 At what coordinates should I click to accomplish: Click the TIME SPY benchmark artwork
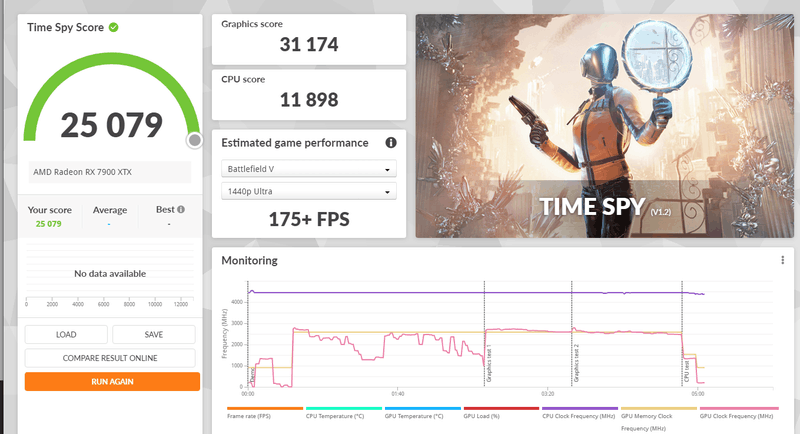(x=605, y=125)
